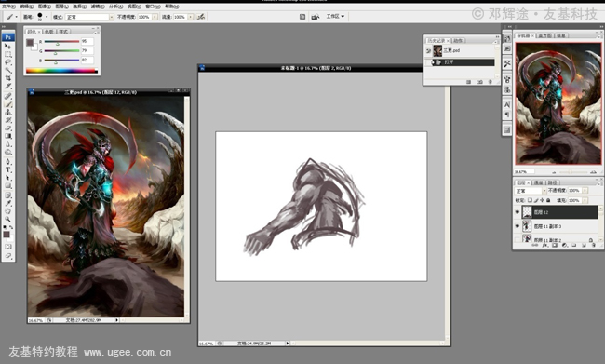The image size is (605, 364).
Task: Open the 工作区 workspace dropdown
Action: [x=335, y=17]
